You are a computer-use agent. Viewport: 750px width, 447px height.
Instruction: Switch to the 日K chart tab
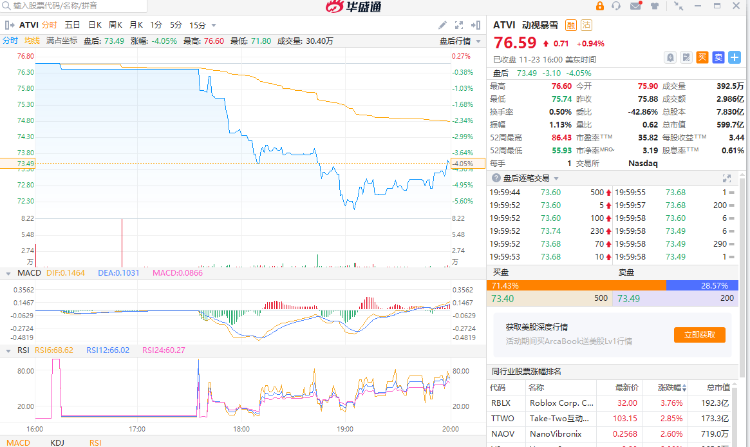coord(94,24)
